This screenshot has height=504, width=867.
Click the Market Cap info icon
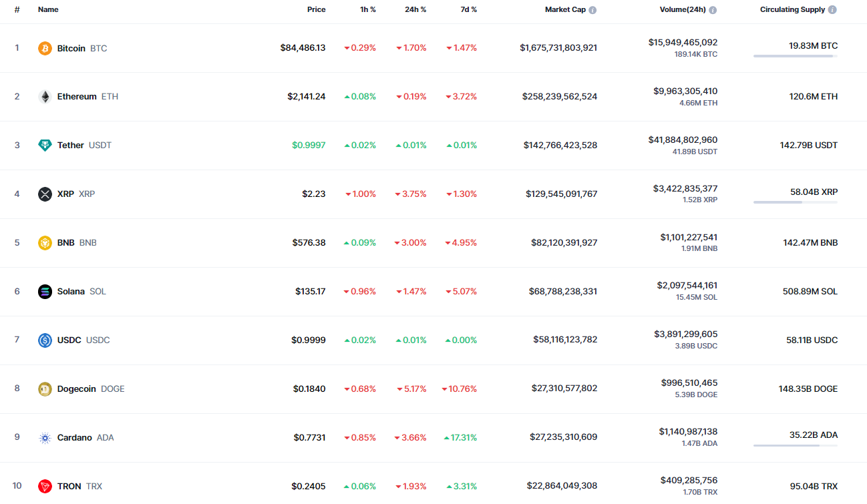592,10
